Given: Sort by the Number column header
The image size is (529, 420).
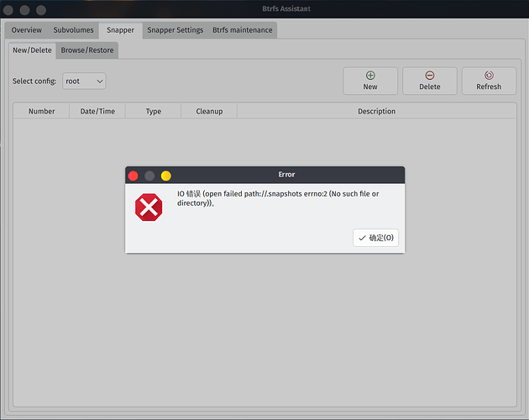Looking at the screenshot, I should coord(41,111).
